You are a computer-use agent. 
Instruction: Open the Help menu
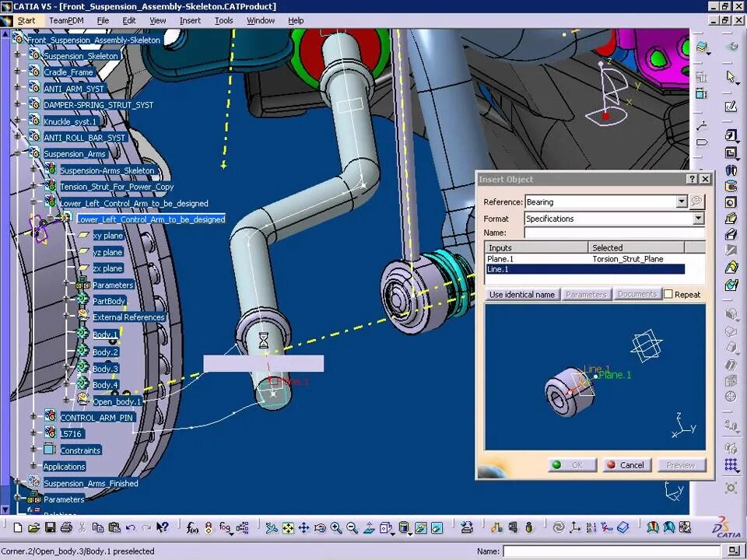(x=296, y=20)
